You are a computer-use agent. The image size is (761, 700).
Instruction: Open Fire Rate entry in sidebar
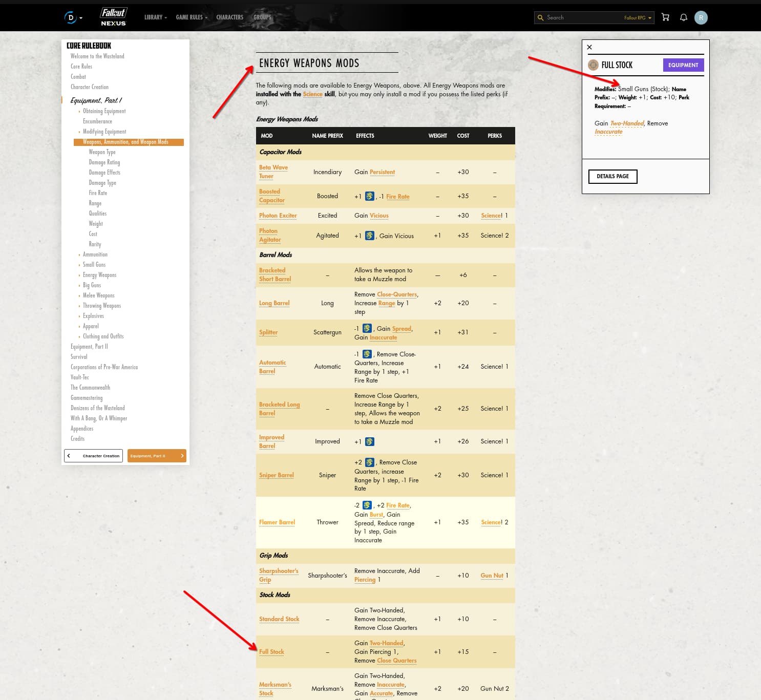tap(98, 193)
